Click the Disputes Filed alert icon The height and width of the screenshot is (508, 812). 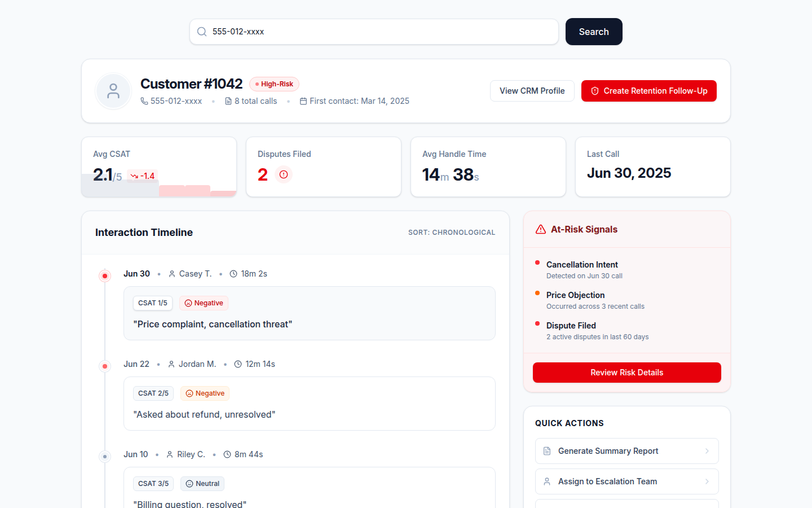[x=284, y=174]
